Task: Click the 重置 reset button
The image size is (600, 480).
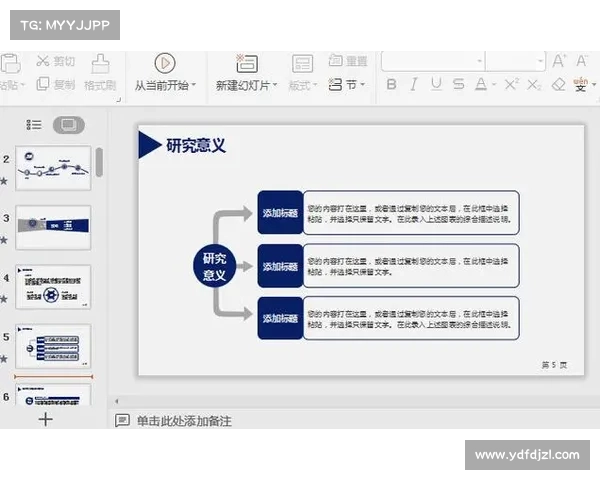Action: coord(348,60)
